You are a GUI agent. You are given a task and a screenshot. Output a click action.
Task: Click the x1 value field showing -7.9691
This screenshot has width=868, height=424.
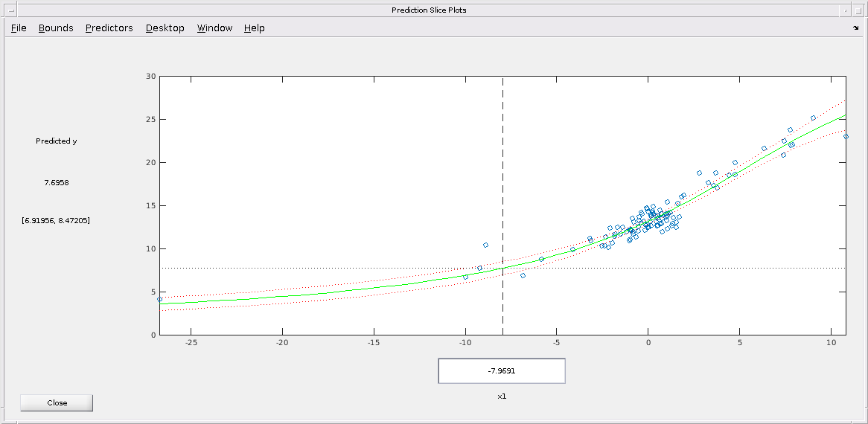[502, 371]
